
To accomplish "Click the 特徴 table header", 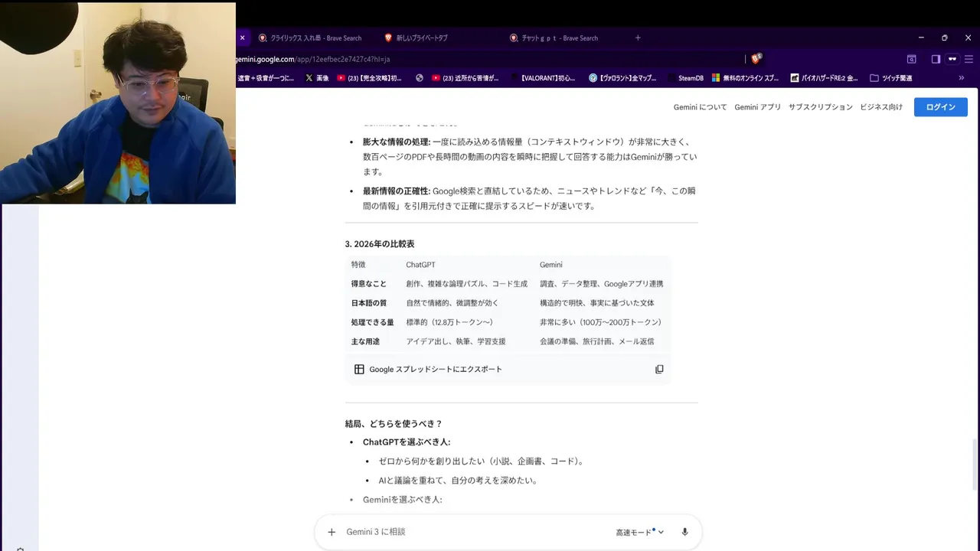I will tap(358, 265).
